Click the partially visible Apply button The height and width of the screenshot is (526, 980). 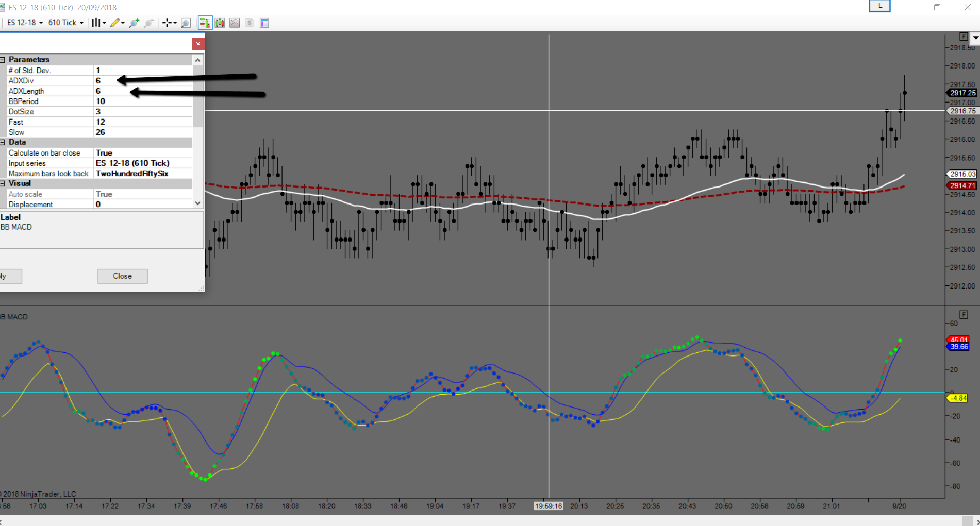10,276
